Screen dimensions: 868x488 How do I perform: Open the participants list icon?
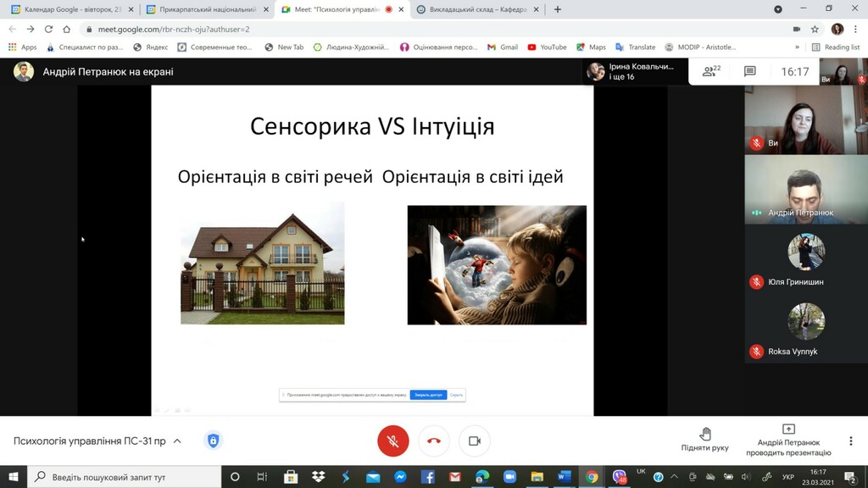(x=712, y=72)
